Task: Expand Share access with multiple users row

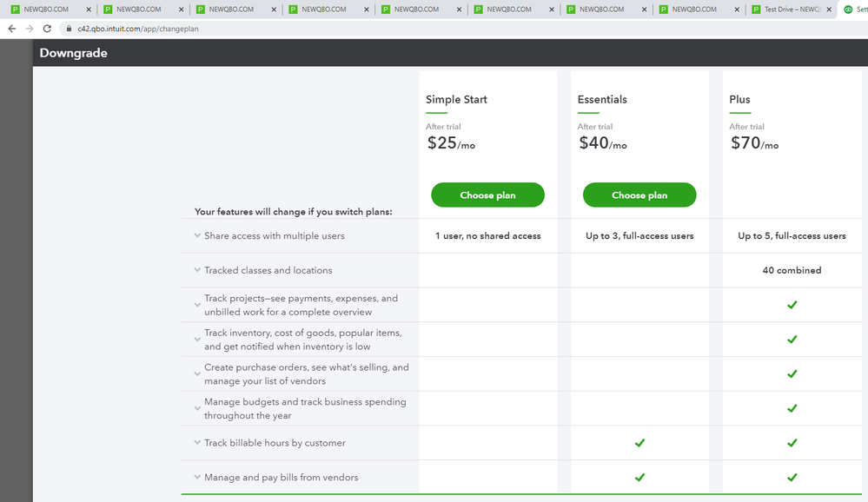Action: click(x=198, y=235)
